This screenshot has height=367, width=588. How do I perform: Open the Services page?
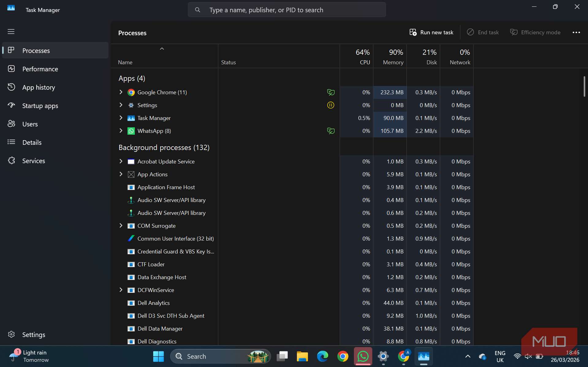click(x=55, y=161)
